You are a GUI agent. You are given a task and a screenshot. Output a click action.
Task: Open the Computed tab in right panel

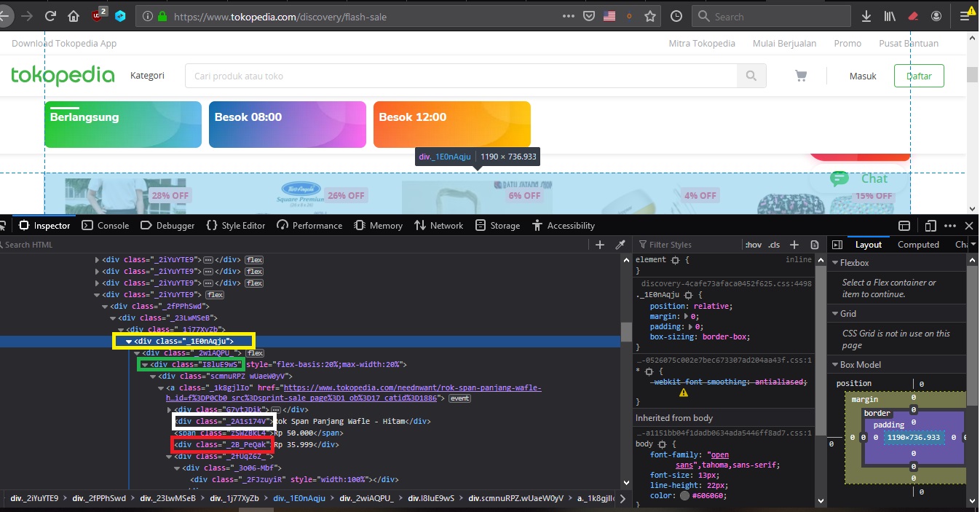point(918,244)
